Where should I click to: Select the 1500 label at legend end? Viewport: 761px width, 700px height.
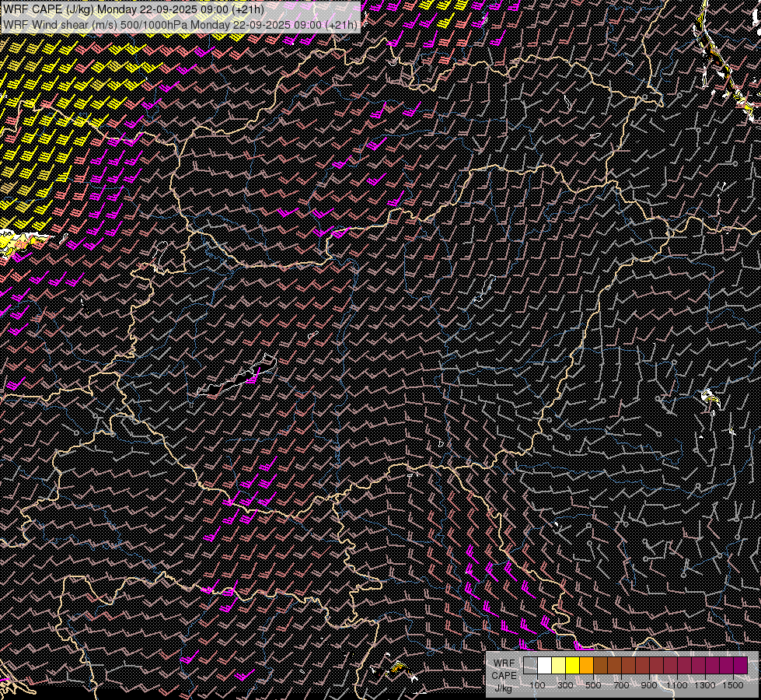pos(733,685)
